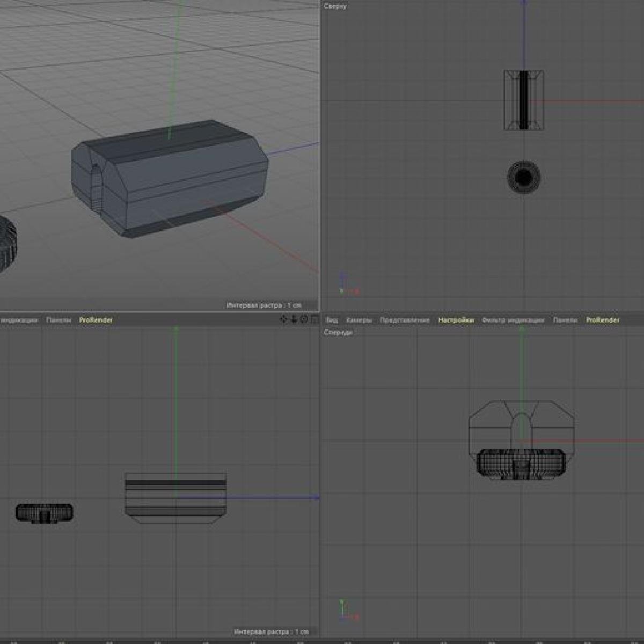Open the Камеры dropdown menu
The image size is (644, 644).
(358, 320)
